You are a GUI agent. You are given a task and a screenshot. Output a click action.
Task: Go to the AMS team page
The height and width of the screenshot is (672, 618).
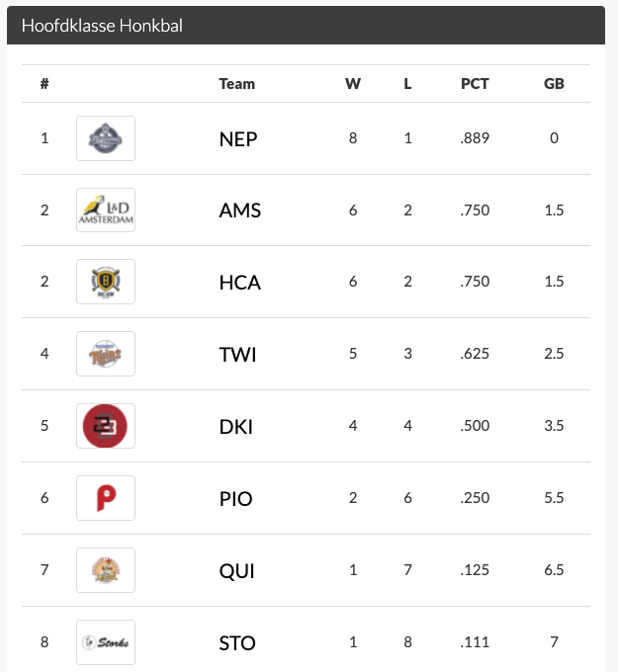pyautogui.click(x=240, y=210)
